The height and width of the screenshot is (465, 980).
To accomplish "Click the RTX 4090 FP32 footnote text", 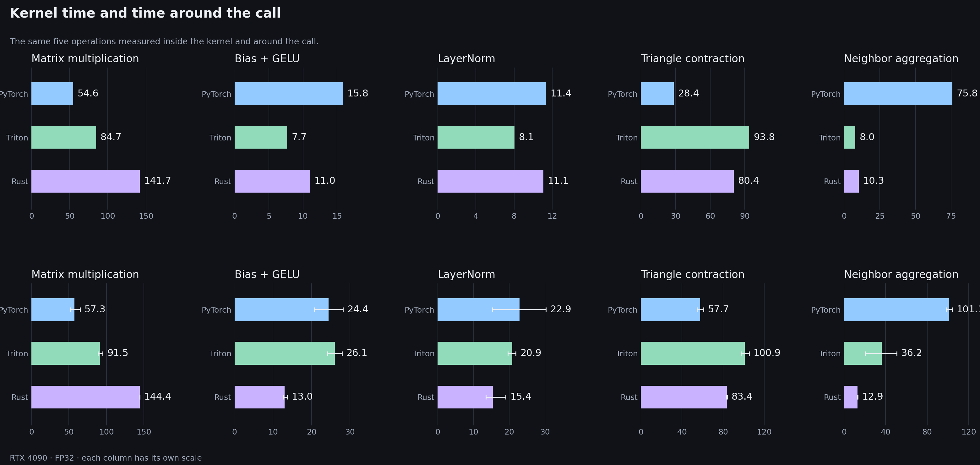I will coord(106,458).
